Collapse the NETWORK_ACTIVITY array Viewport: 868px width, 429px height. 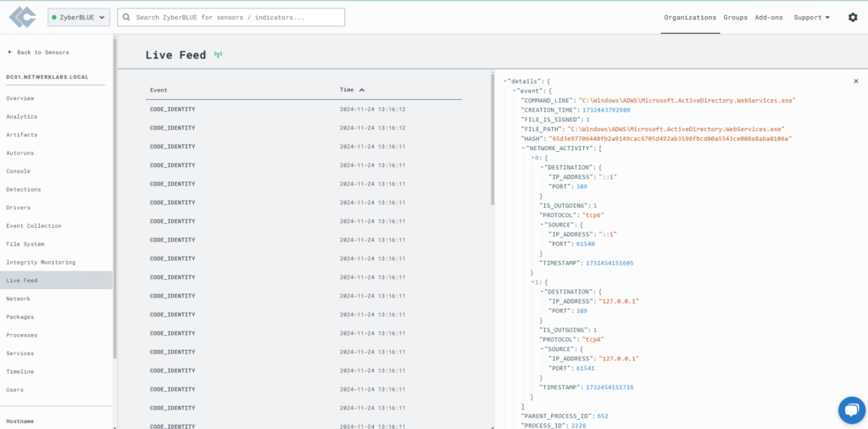coord(523,148)
